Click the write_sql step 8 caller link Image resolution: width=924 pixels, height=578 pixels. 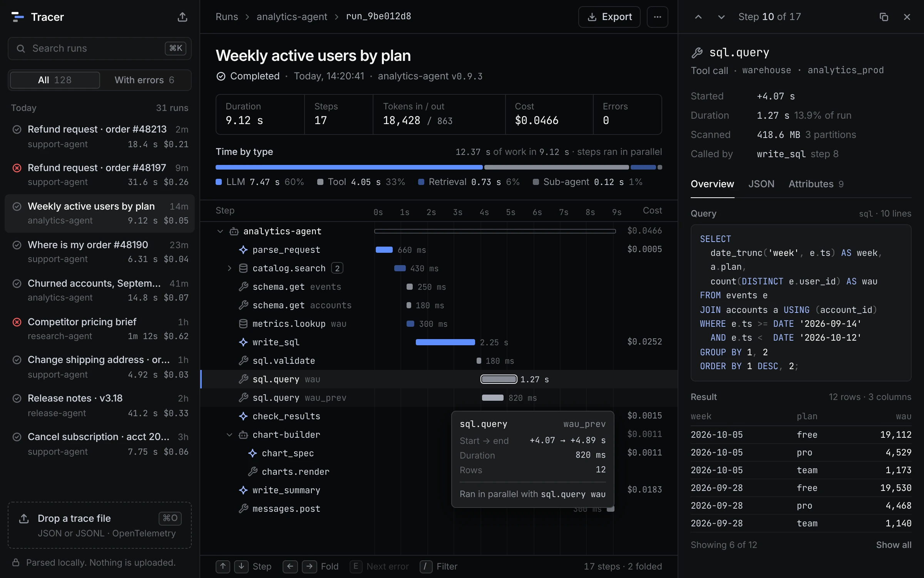(797, 154)
